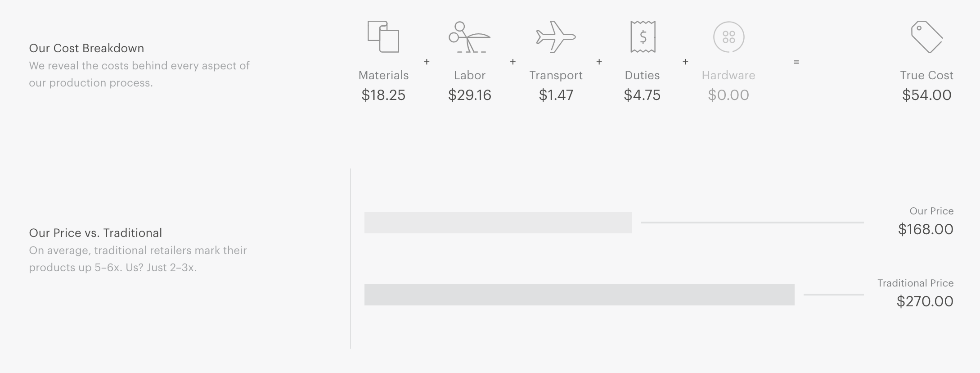
Task: Click the True Cost price tag icon
Action: point(926,36)
